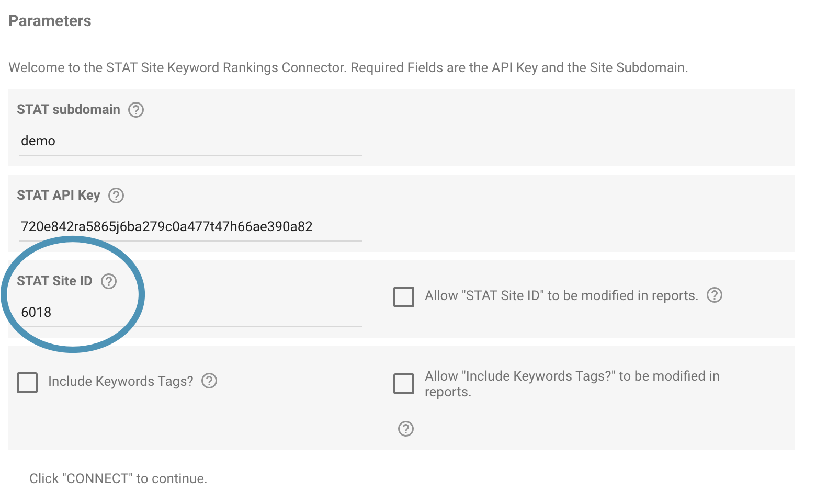Click the text reading Click CONNECT to continue

tap(118, 478)
